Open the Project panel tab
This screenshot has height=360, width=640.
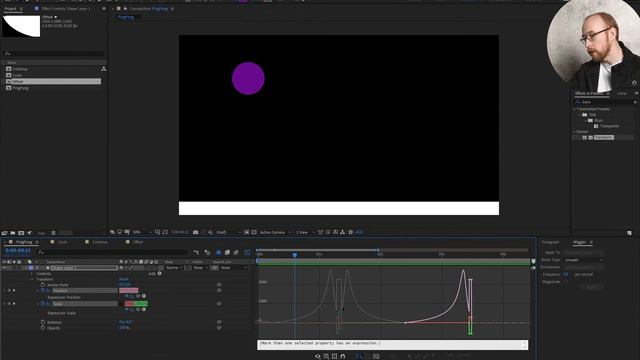click(x=11, y=9)
